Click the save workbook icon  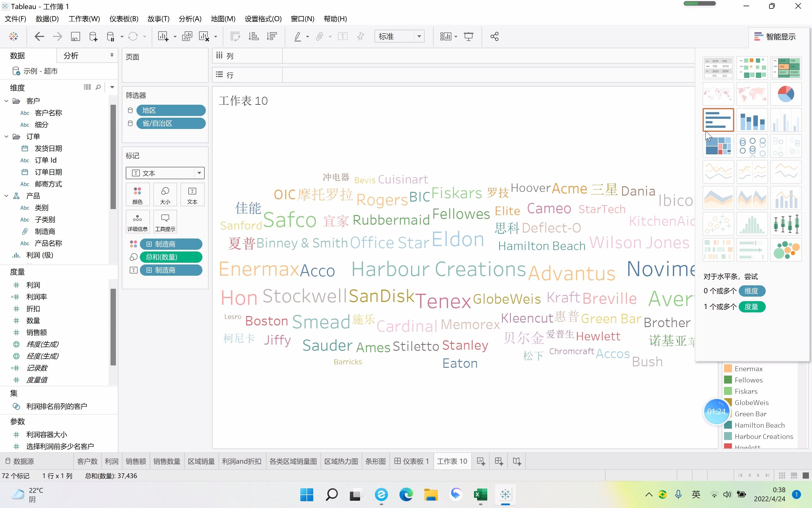click(x=76, y=36)
